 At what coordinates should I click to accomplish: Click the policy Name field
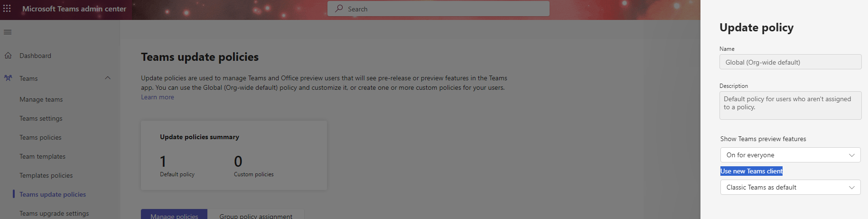pos(790,62)
